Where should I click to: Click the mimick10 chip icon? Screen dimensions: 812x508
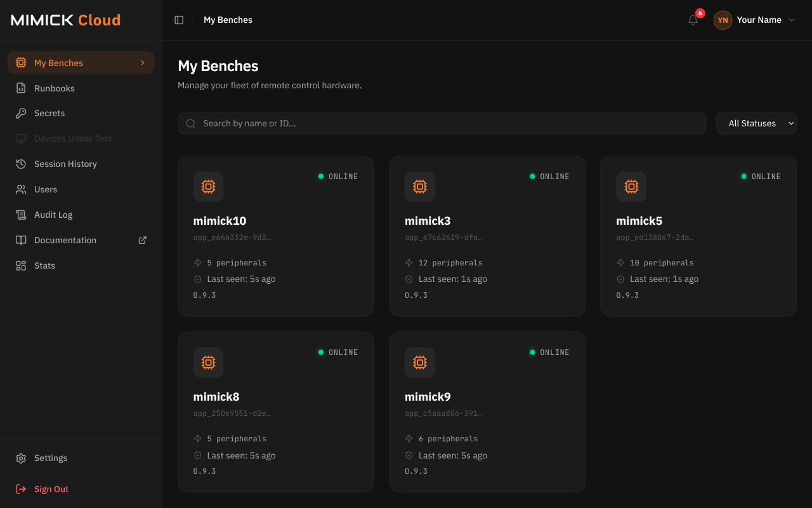click(208, 187)
